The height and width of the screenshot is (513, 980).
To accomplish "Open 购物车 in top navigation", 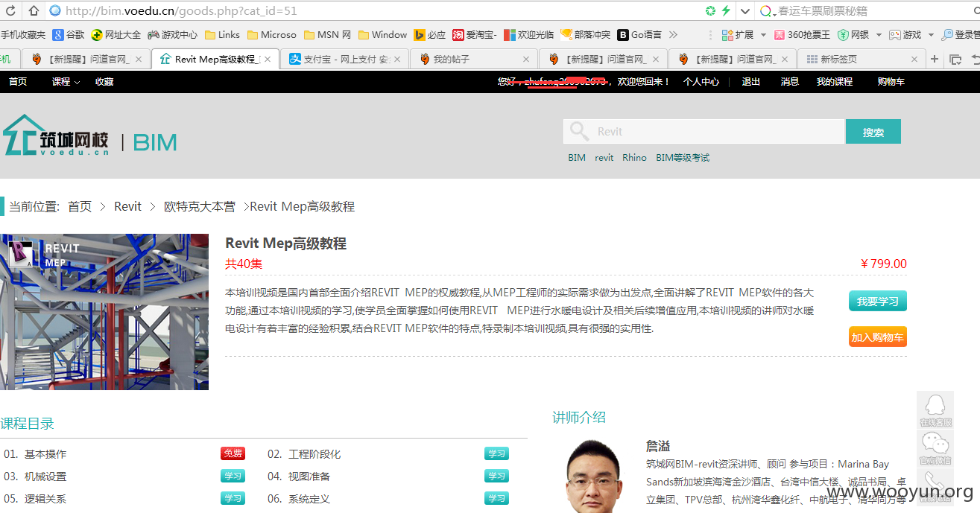I will pos(891,82).
